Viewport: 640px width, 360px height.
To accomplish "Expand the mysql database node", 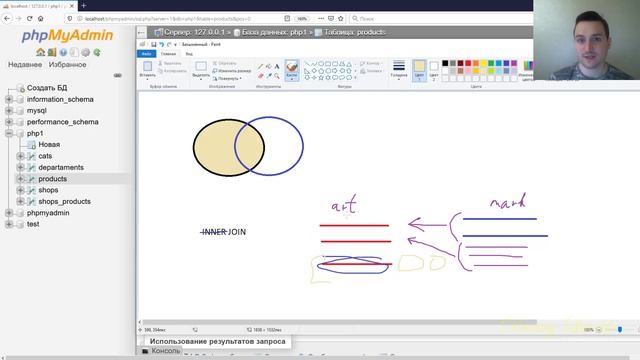I will [x=9, y=111].
